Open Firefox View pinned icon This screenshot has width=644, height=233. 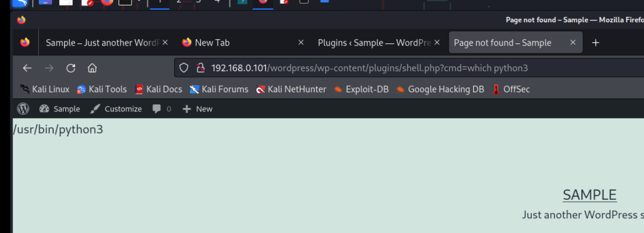tap(25, 42)
